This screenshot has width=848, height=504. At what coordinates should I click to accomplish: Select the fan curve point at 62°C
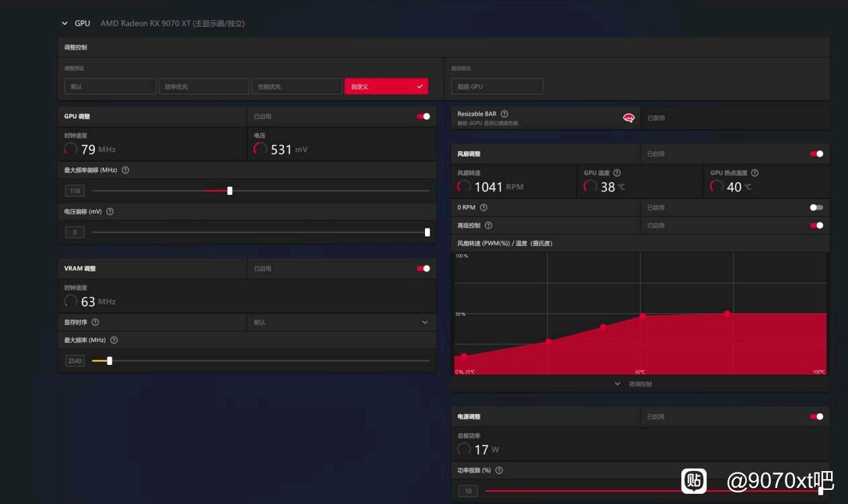[x=642, y=316]
